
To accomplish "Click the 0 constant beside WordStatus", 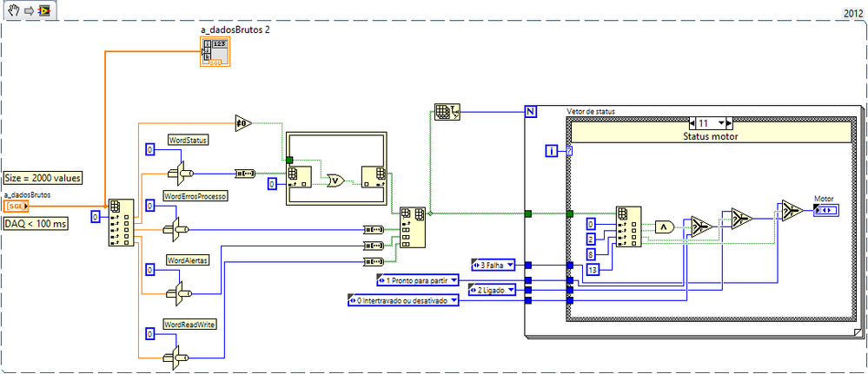I will click(x=151, y=149).
